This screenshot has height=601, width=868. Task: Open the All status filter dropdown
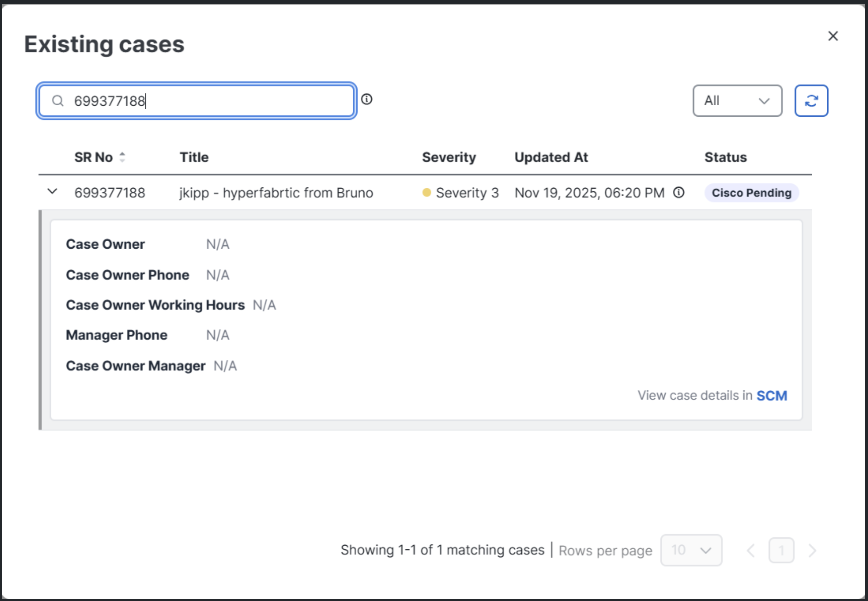point(737,100)
